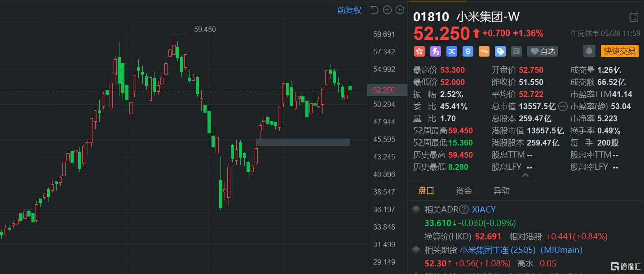Screen dimensions: 644x274
Task: Switch to the 盘口 tab
Action: (x=426, y=191)
